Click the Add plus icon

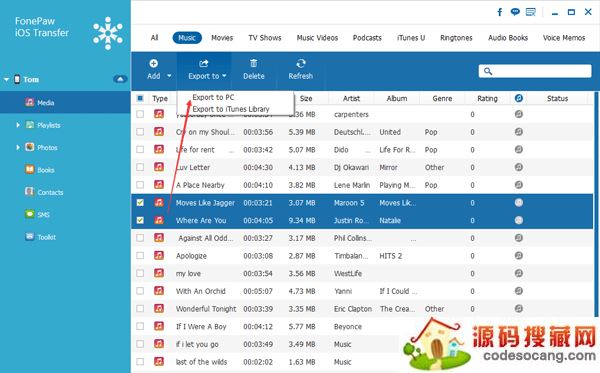coord(153,64)
